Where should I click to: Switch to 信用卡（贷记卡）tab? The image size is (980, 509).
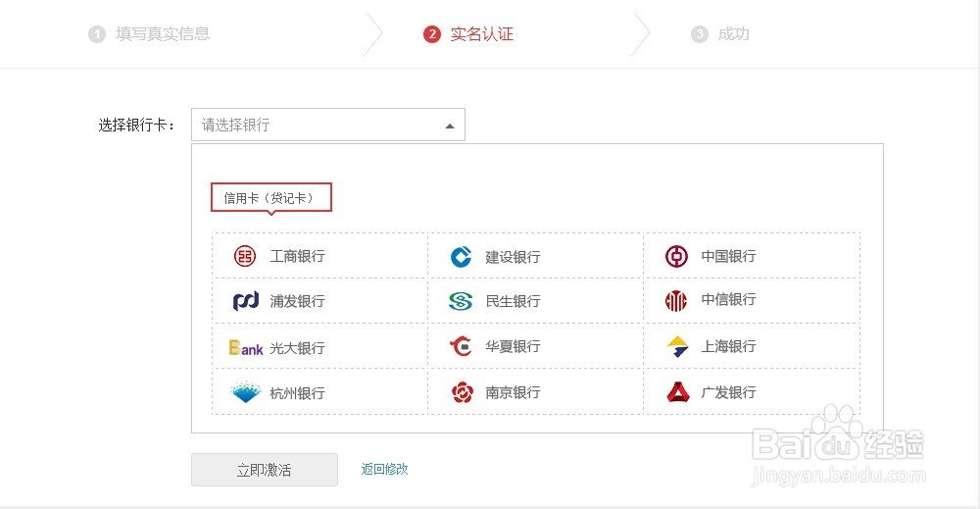270,197
